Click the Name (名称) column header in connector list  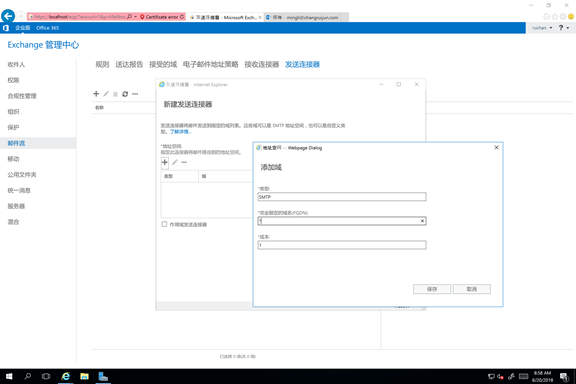100,108
